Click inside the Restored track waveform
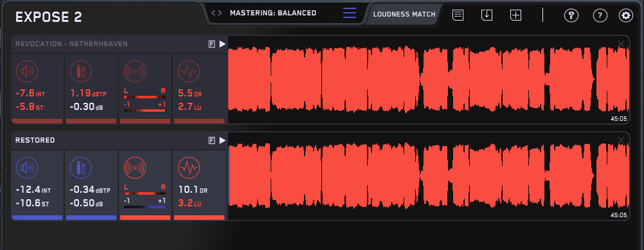The width and height of the screenshot is (644, 250). pyautogui.click(x=429, y=175)
